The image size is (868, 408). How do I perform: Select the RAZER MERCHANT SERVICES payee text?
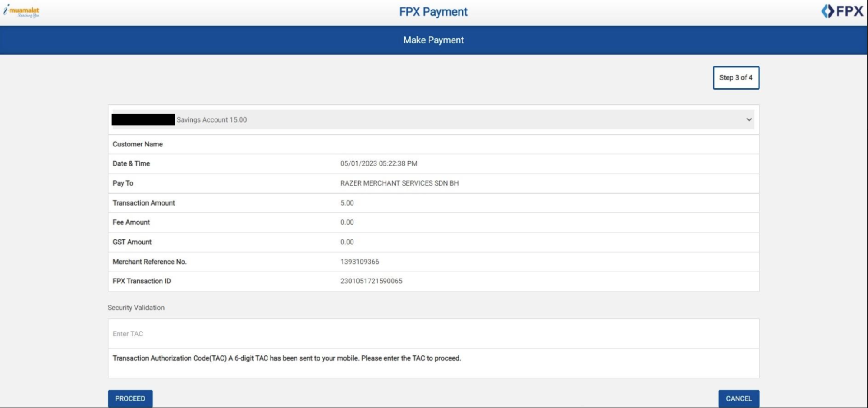coord(399,183)
